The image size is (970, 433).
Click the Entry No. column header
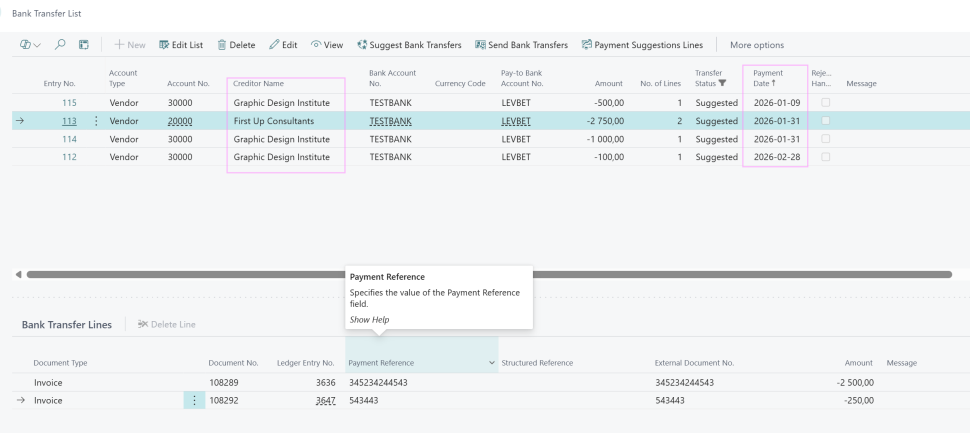point(59,84)
